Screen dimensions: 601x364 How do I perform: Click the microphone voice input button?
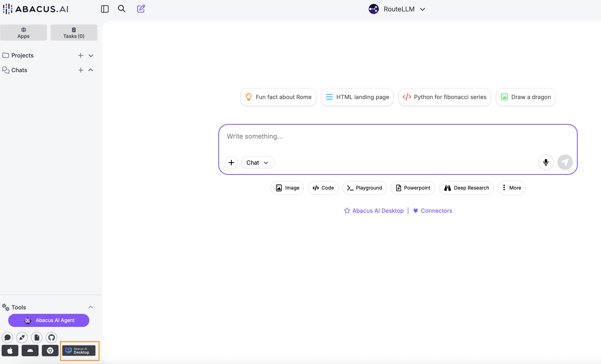[x=546, y=162]
